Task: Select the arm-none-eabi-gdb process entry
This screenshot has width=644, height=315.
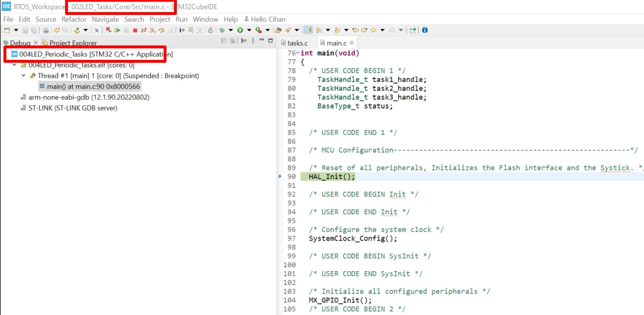Action: click(x=85, y=98)
